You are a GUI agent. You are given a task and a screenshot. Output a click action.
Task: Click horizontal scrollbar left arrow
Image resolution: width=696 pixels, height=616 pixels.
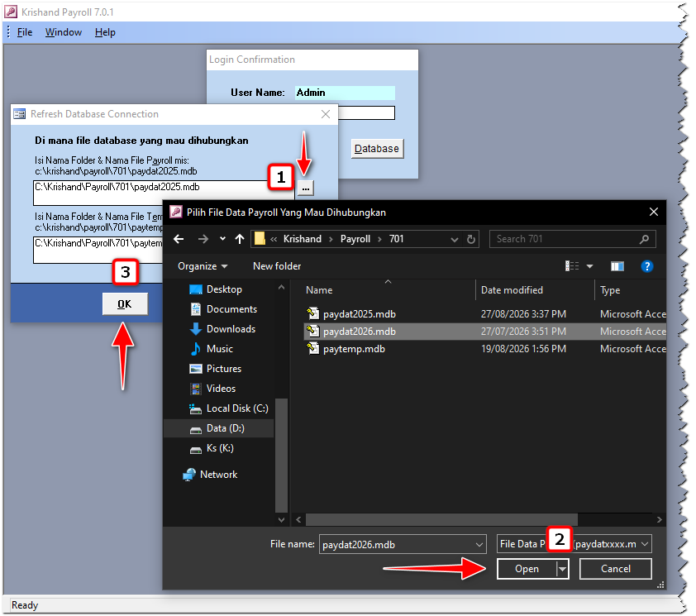point(298,519)
